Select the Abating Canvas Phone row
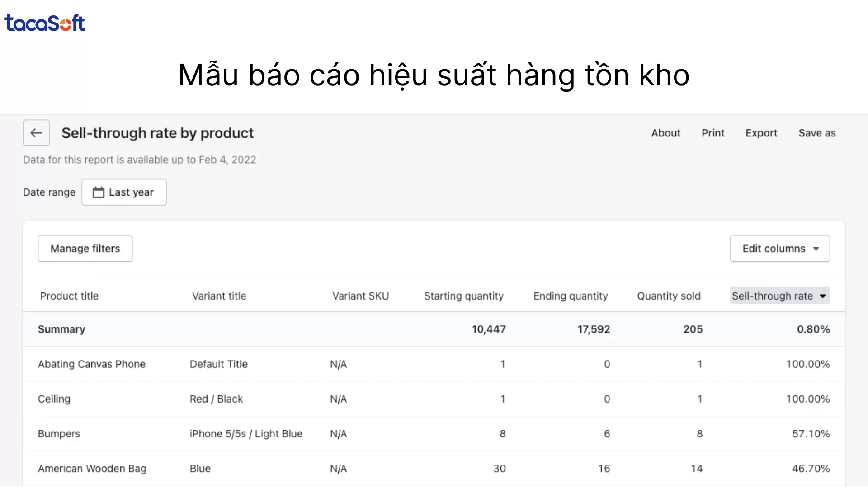 point(92,364)
